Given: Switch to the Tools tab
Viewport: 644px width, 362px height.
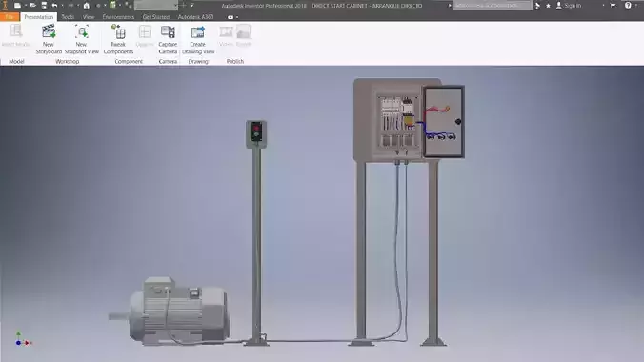Looking at the screenshot, I should click(68, 17).
